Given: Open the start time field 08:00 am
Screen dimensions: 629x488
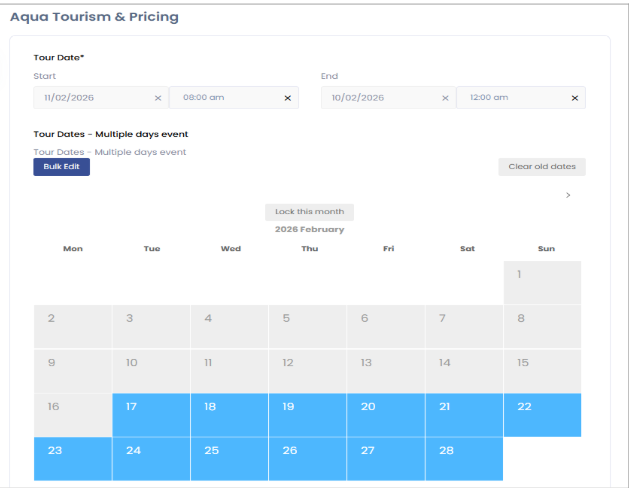Looking at the screenshot, I should tap(225, 98).
